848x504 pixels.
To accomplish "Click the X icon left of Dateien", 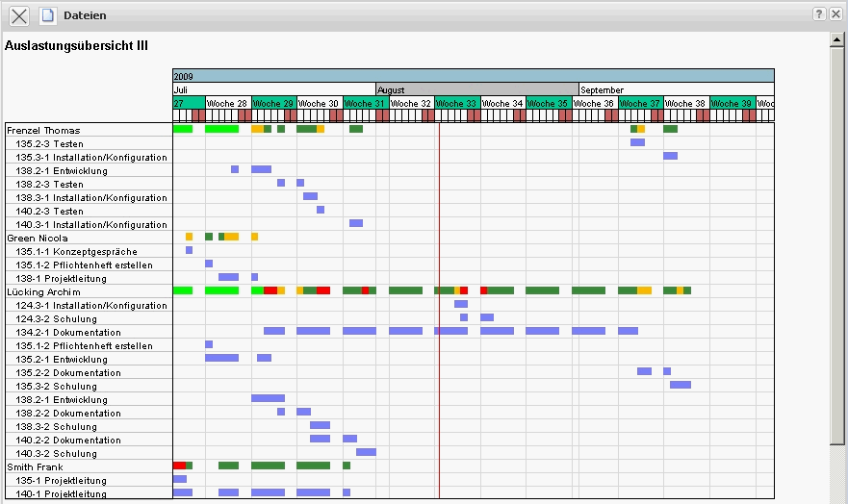I will pyautogui.click(x=19, y=15).
